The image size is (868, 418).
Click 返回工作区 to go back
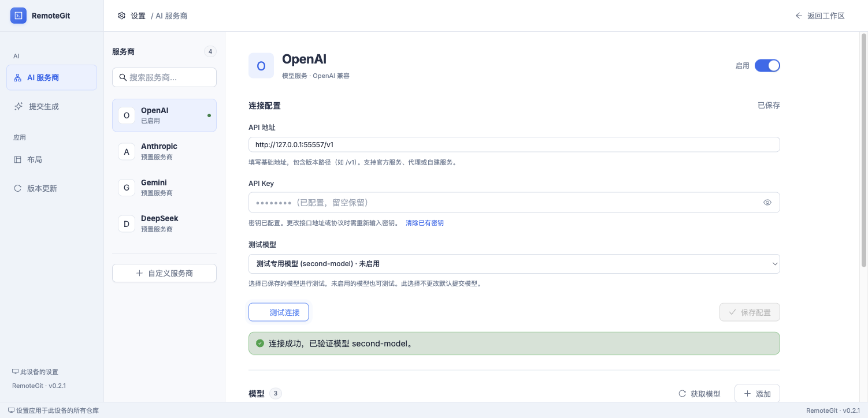point(820,16)
